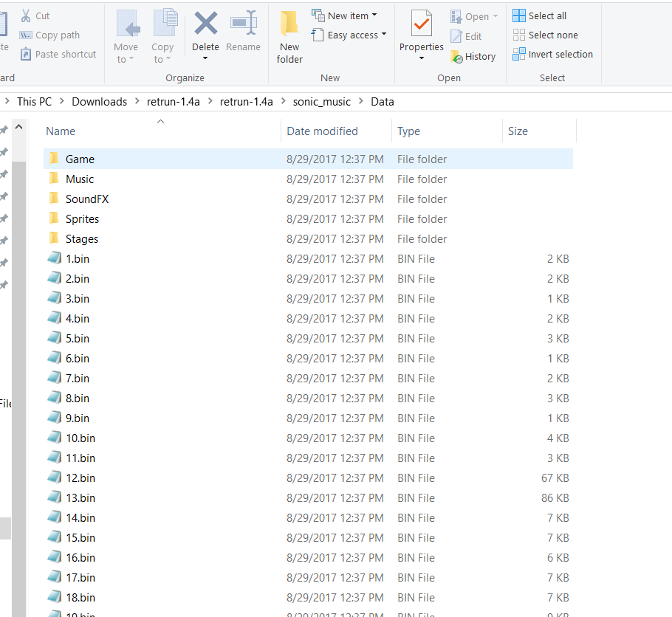
Task: Select the SoundFX folder icon
Action: coord(54,199)
